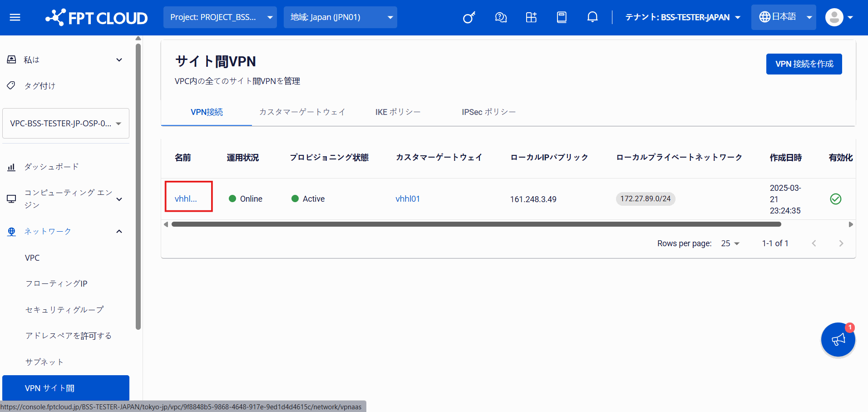Click the 172.27.89.0/24 network chip
This screenshot has width=868, height=412.
[x=645, y=199]
